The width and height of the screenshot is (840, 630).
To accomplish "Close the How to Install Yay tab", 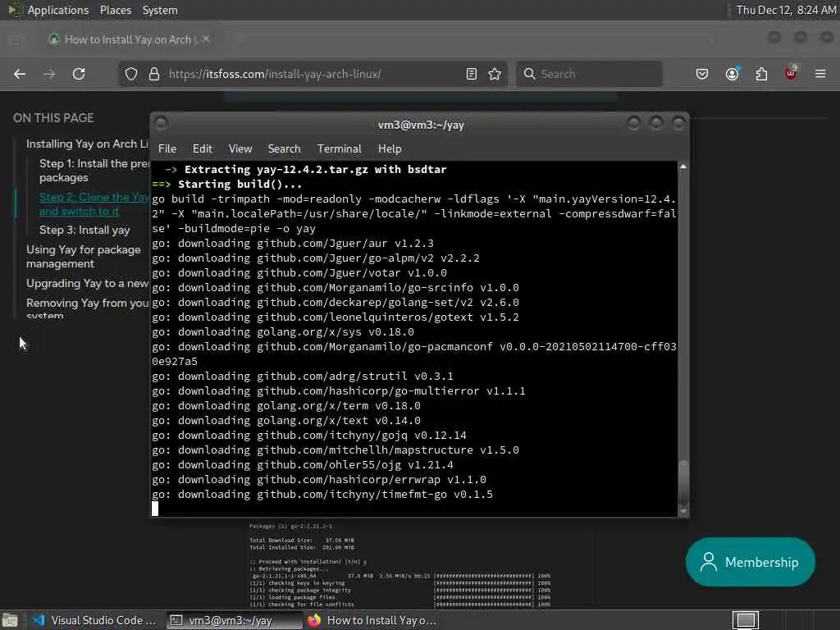I will 206,39.
